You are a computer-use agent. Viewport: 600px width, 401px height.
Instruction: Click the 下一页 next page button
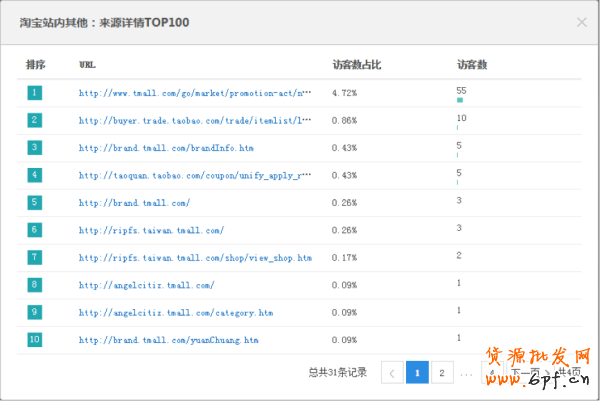coord(525,373)
